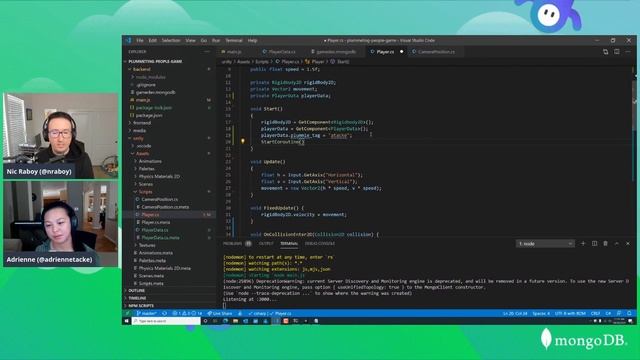
Task: Open the terminal selector dropdown showing node
Action: tap(545, 244)
